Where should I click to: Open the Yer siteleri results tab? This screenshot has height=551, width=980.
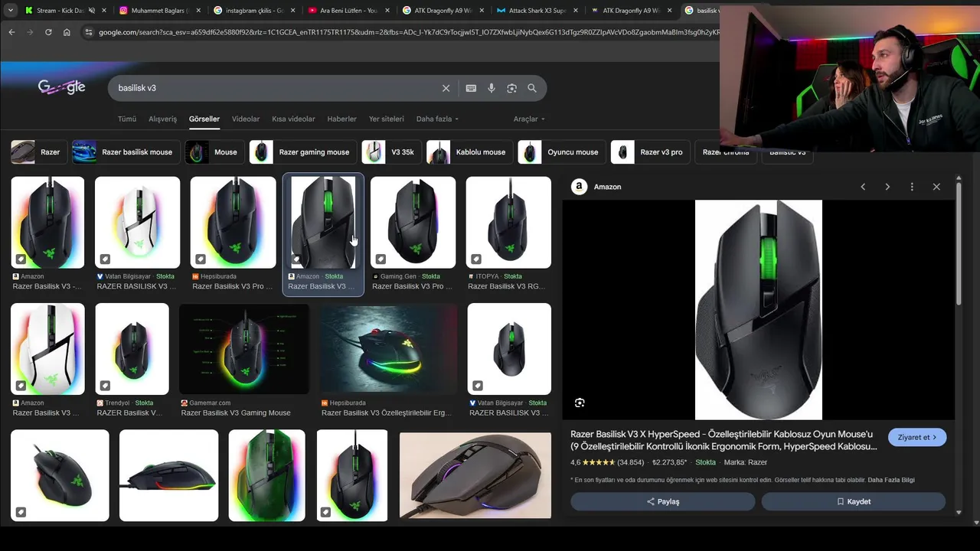point(386,119)
